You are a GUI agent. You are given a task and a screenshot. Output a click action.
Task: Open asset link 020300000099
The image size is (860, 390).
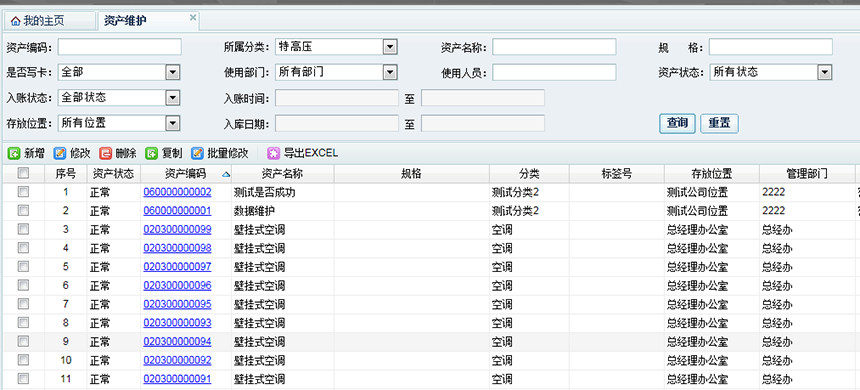coord(177,230)
